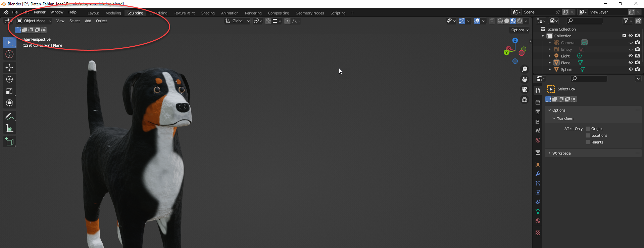
Task: Switch to the Shading workspace tab
Action: point(208,13)
